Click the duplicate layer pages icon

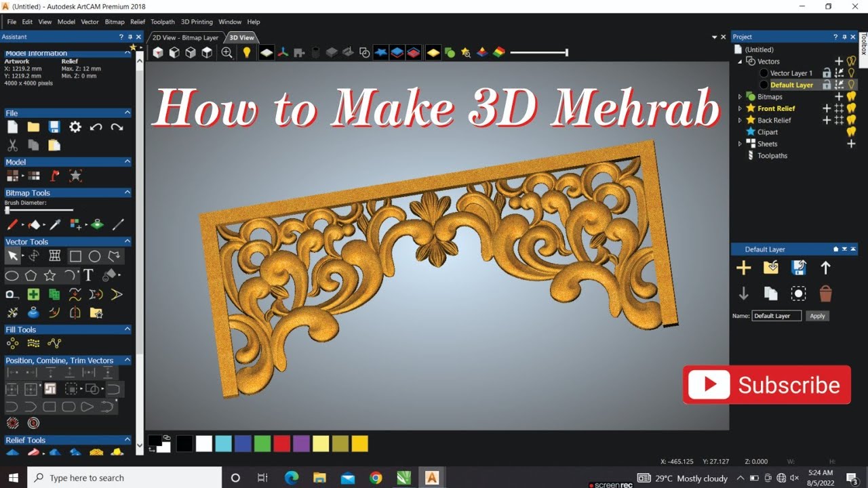771,293
